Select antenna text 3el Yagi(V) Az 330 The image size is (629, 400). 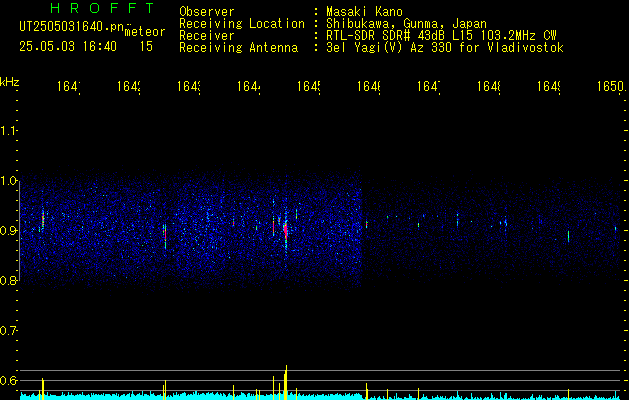tap(391, 48)
